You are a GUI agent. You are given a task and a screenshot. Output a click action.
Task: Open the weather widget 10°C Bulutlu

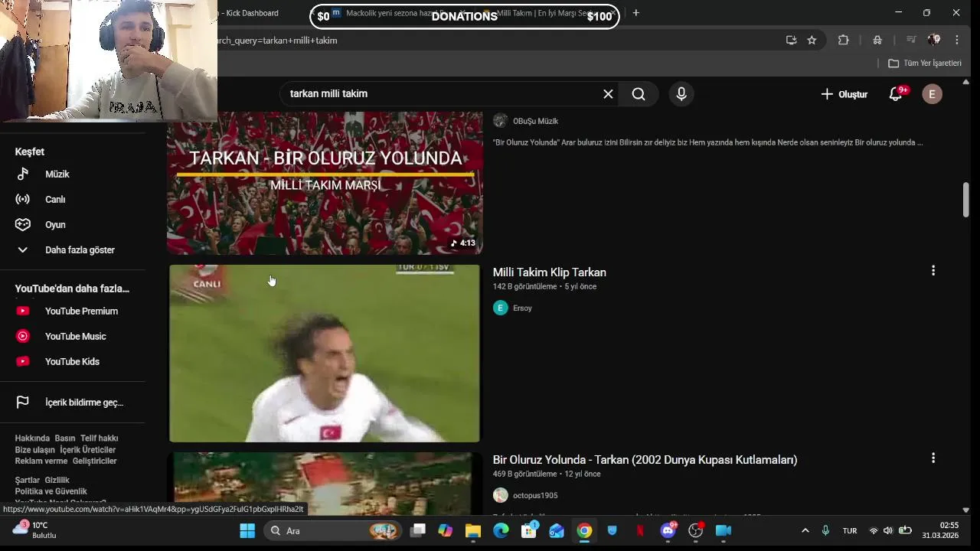coord(34,530)
